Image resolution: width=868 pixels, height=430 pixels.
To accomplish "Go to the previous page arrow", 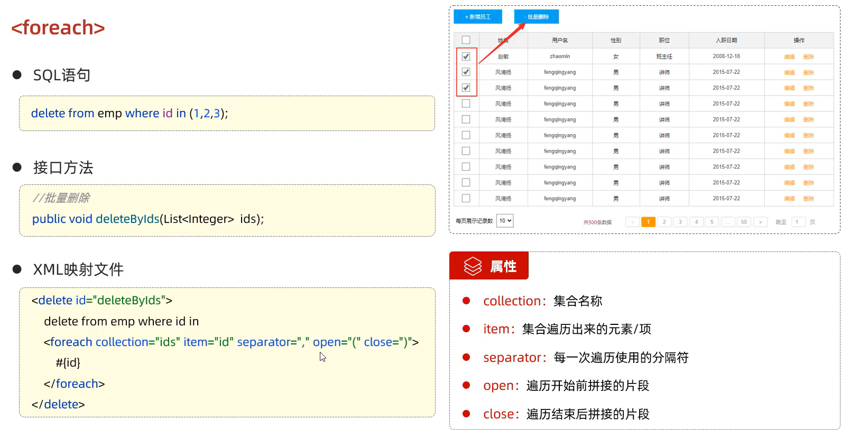I will [x=632, y=222].
